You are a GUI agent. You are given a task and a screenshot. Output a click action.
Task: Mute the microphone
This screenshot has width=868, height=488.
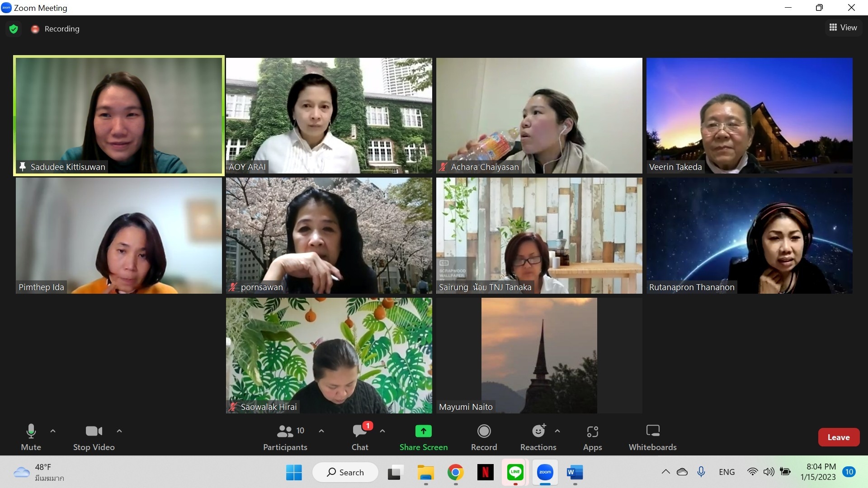tap(31, 437)
